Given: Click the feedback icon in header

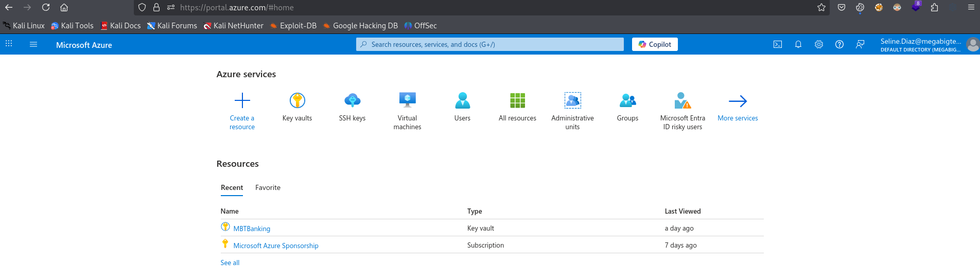Looking at the screenshot, I should [x=860, y=45].
